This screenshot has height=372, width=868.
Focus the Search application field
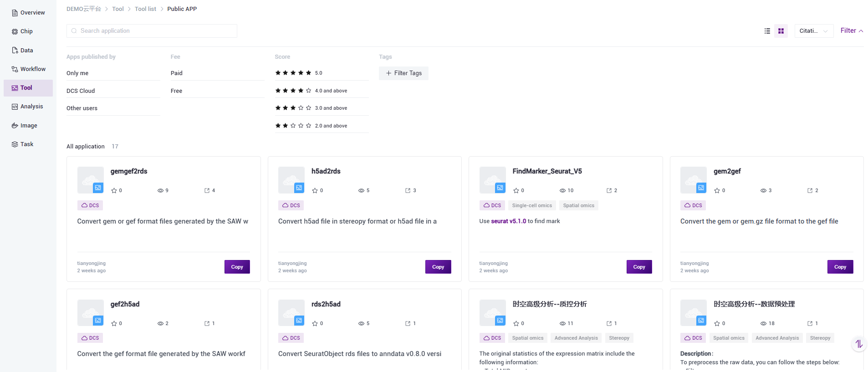[152, 31]
